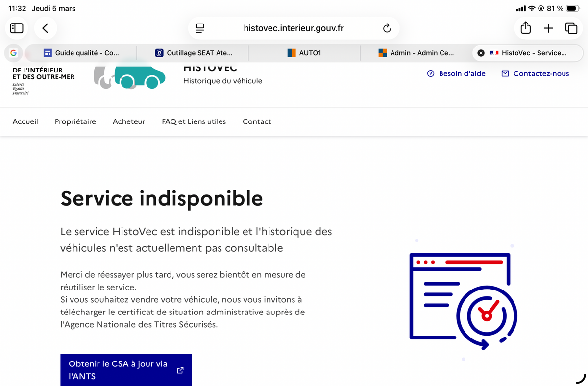Open the pinned Google tab
This screenshot has width=588, height=386.
click(x=13, y=53)
